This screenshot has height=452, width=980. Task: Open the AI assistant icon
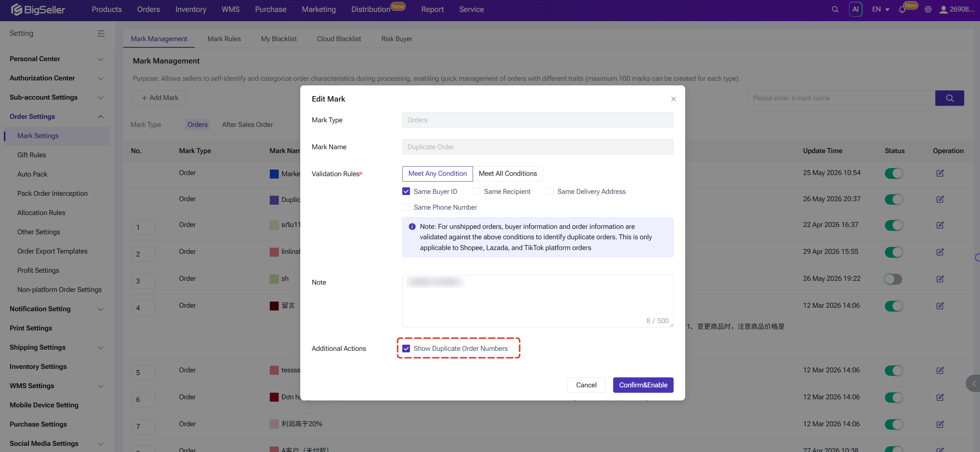click(x=855, y=9)
